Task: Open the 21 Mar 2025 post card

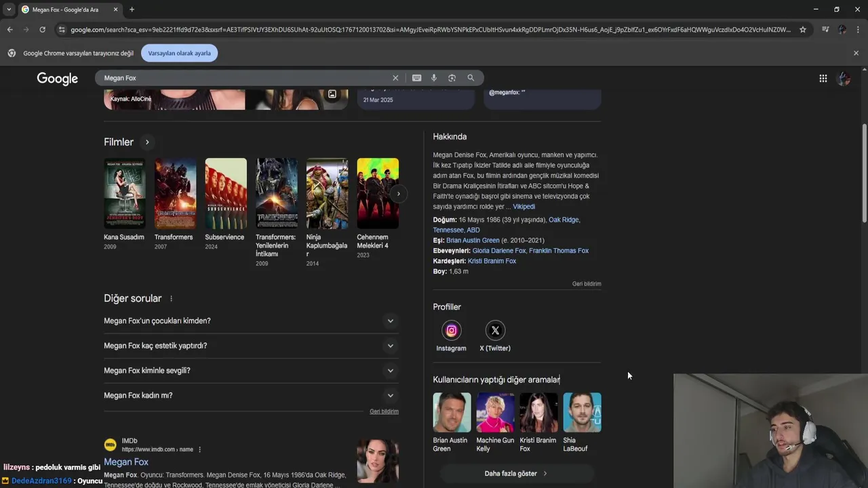Action: (x=416, y=98)
